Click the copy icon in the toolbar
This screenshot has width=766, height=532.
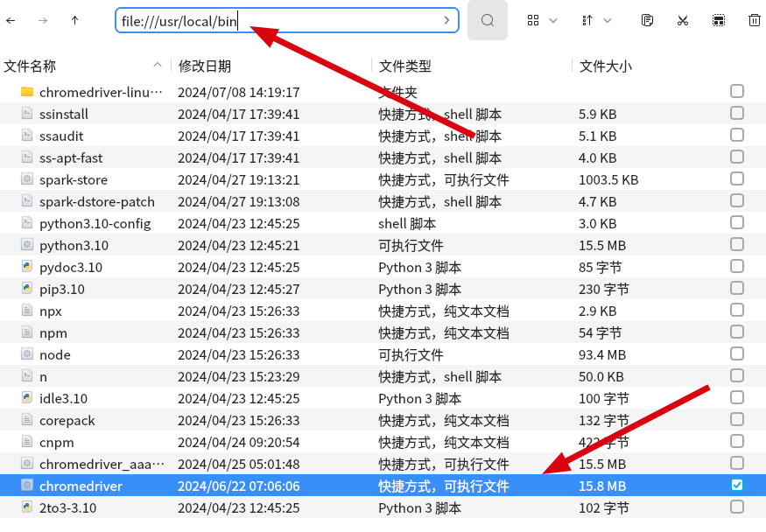[x=647, y=20]
